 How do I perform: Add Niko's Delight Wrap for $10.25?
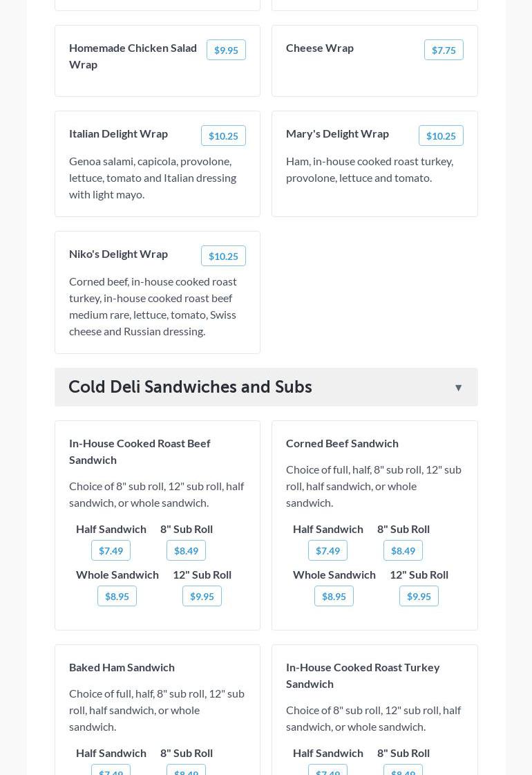223,256
